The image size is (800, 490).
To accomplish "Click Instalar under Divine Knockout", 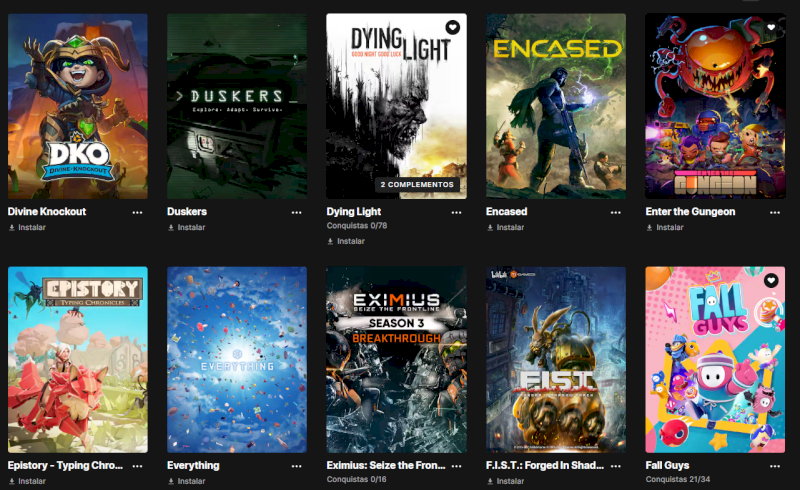I will 32,228.
